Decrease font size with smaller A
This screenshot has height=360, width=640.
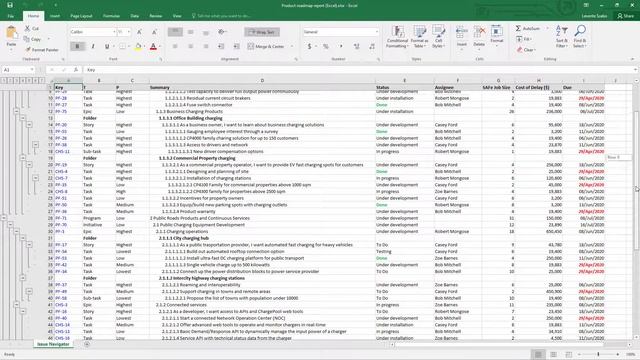point(154,32)
